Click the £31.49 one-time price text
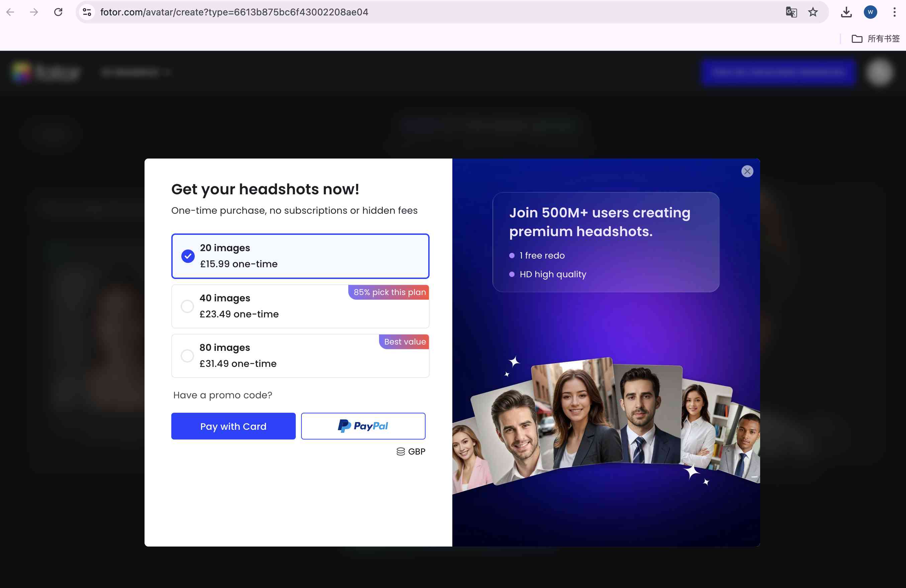 tap(238, 364)
